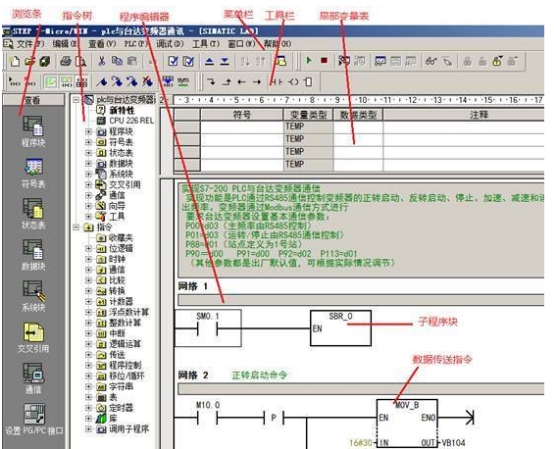Click the Print Preview toolbar icon
The width and height of the screenshot is (554, 449).
[x=81, y=61]
